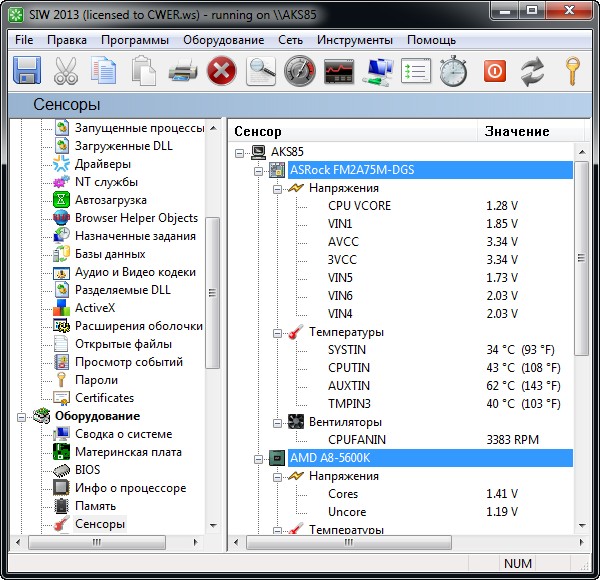Click the golden key toolbar icon

(x=572, y=71)
